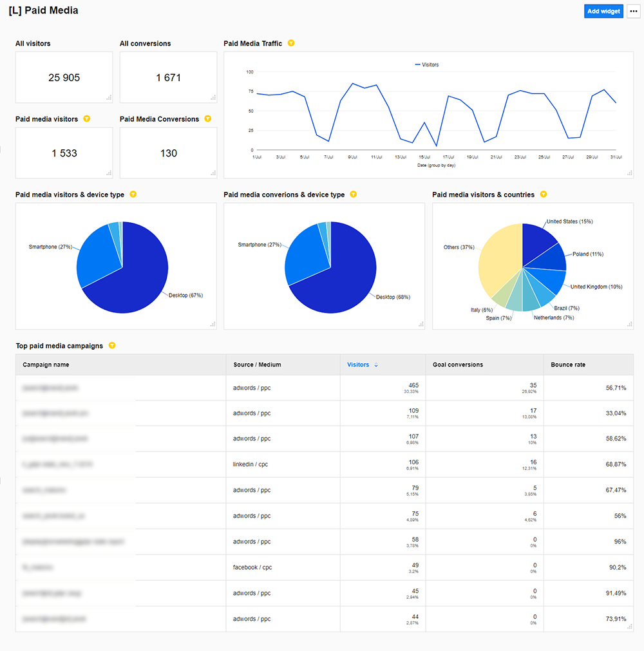
Task: Click the Campaign name column header
Action: click(46, 364)
